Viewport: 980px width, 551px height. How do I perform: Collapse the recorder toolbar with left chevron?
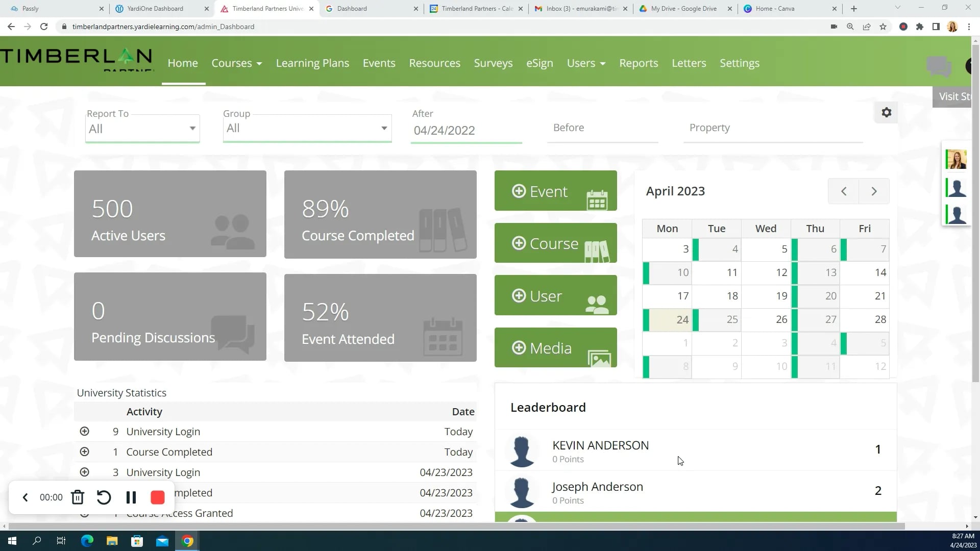point(25,497)
